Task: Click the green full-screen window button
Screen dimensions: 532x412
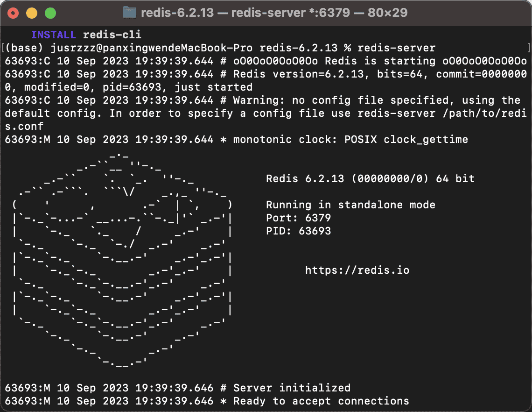Action: click(x=49, y=13)
